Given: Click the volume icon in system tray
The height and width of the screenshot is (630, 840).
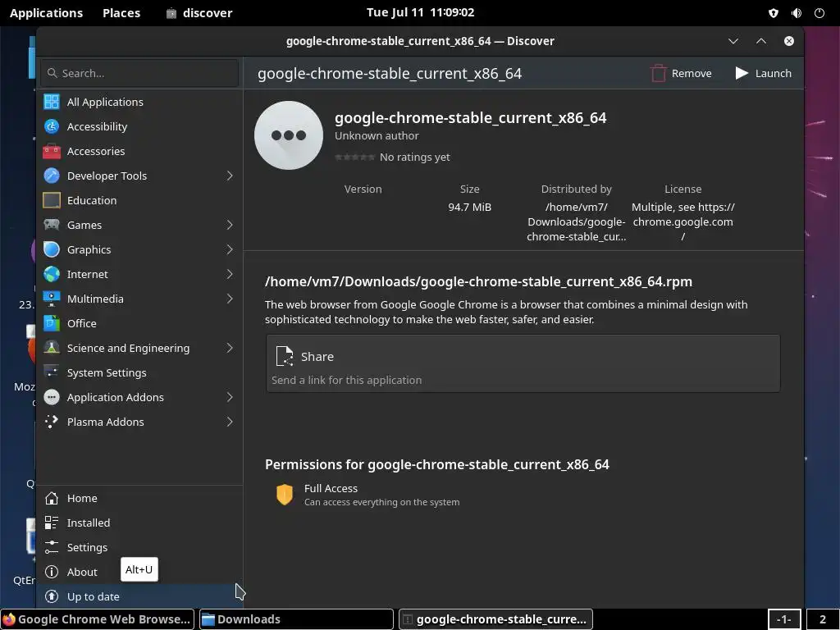Looking at the screenshot, I should 797,13.
